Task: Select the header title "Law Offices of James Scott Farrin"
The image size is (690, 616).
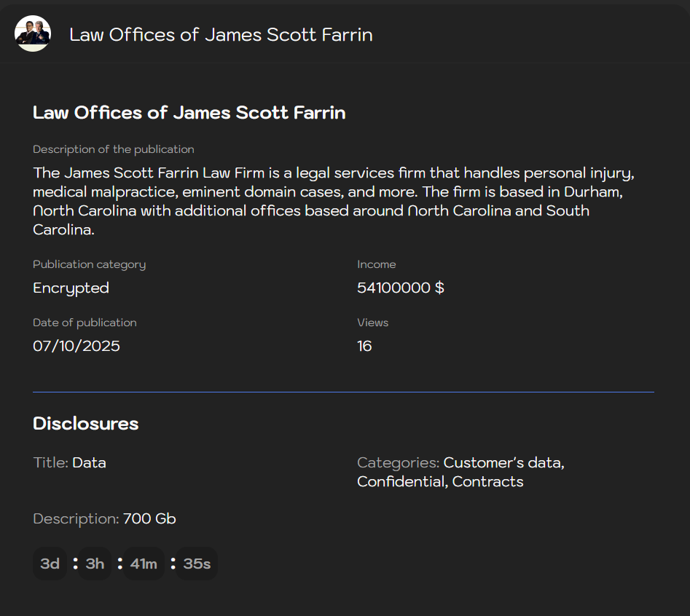Action: 221,34
